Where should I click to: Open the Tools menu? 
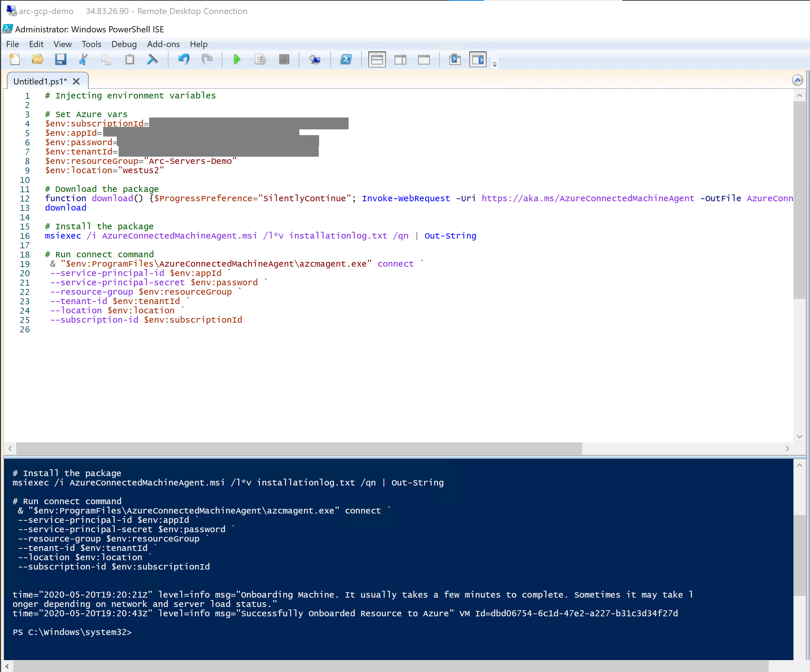(x=91, y=44)
